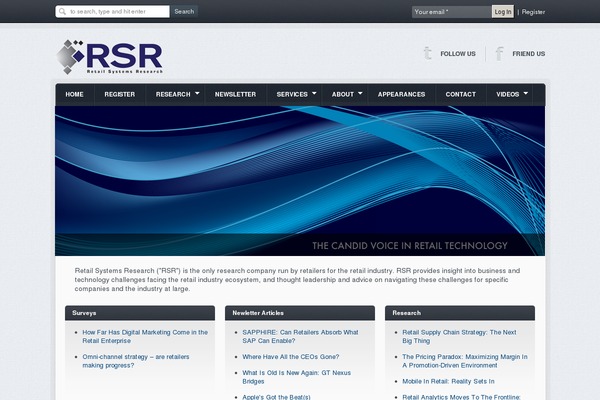Viewport: 600px width, 400px height.
Task: Click the magnifier icon in search box
Action: (62, 11)
